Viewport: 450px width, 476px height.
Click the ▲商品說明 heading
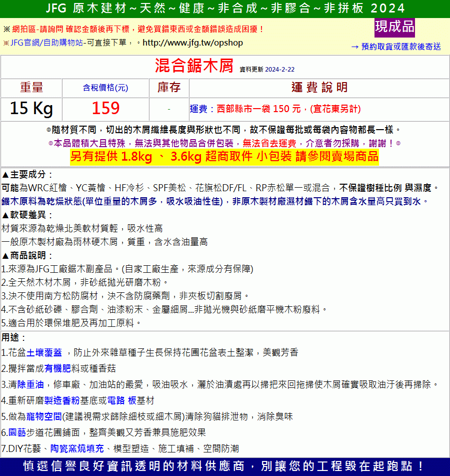point(27,255)
